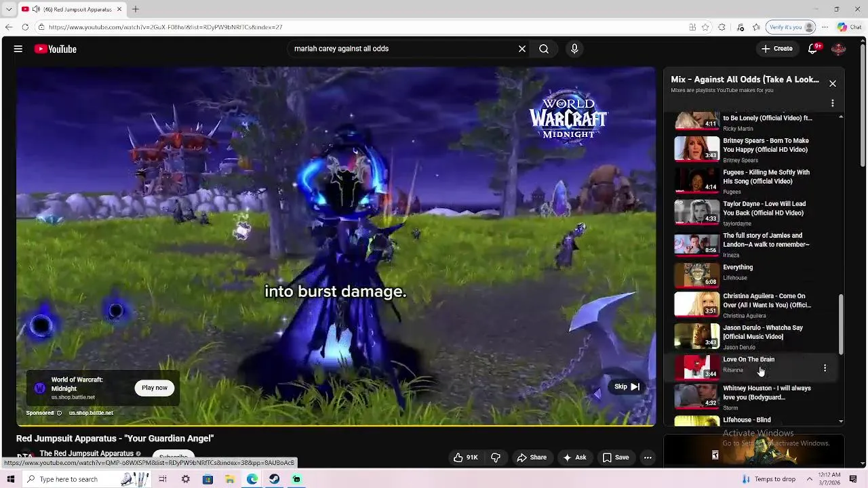This screenshot has width=868, height=488.
Task: Click Play now on the ad card
Action: pyautogui.click(x=155, y=388)
